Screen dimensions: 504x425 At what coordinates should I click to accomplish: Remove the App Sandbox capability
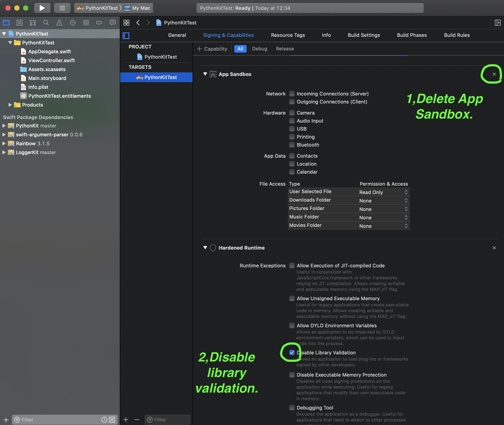[494, 74]
